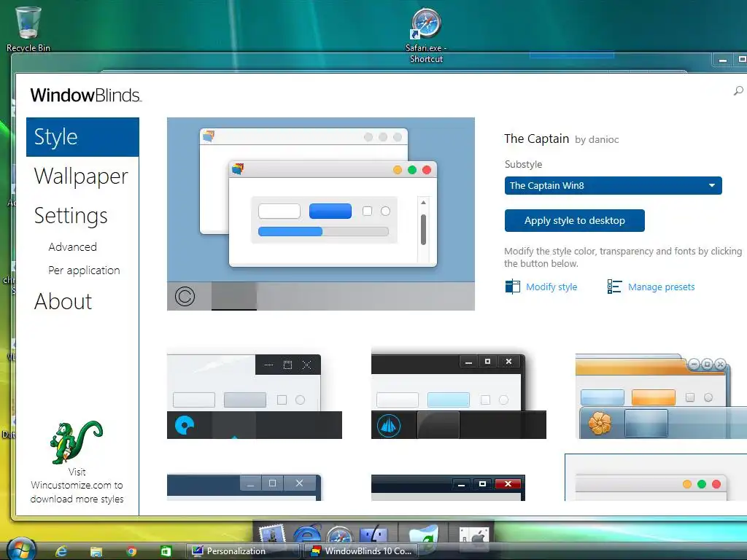Open the Finder icon in dock
747x560 pixels.
tap(374, 534)
